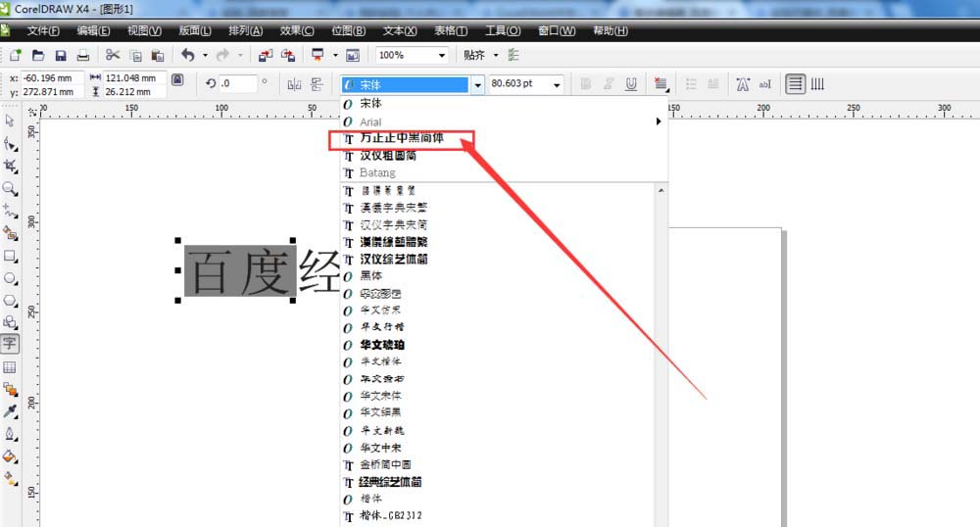
Task: Click the Application launcher icon
Action: (x=318, y=55)
